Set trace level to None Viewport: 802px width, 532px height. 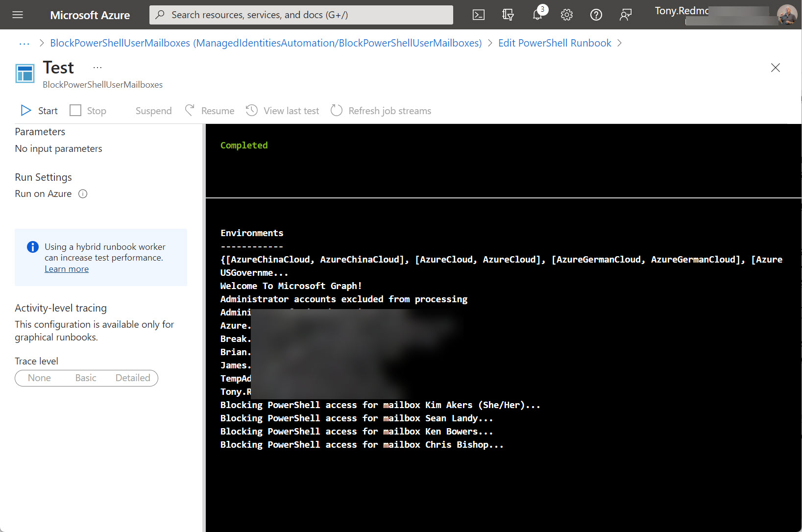[40, 378]
